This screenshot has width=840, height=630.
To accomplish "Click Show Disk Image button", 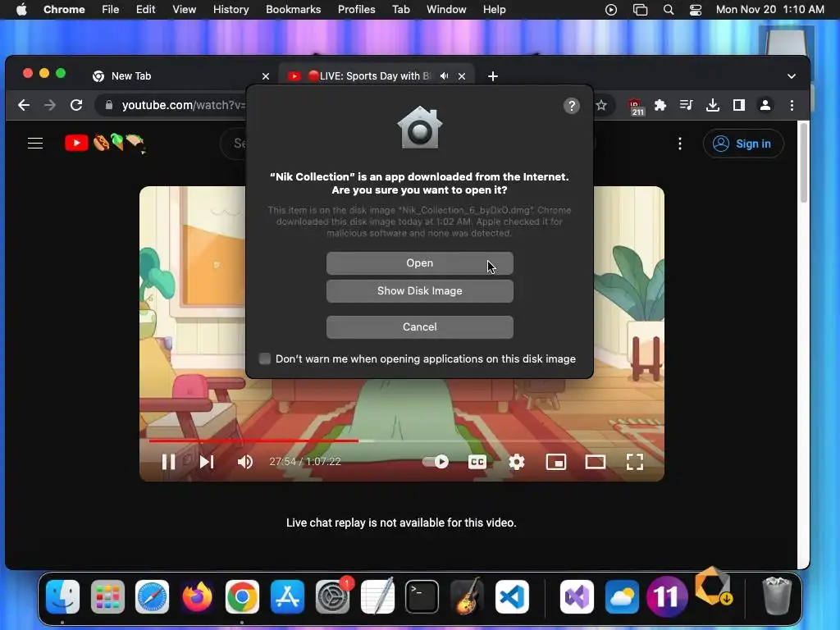I will click(x=419, y=291).
